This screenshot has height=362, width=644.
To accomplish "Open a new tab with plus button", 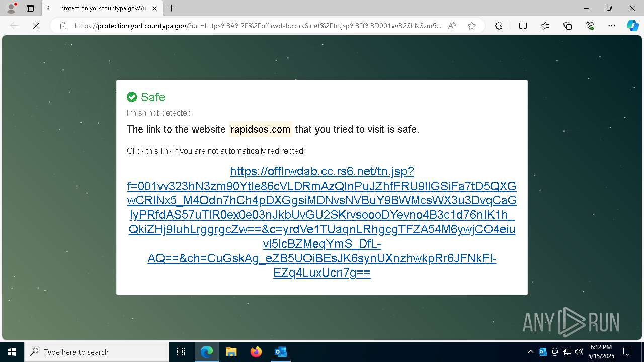I will (x=171, y=8).
